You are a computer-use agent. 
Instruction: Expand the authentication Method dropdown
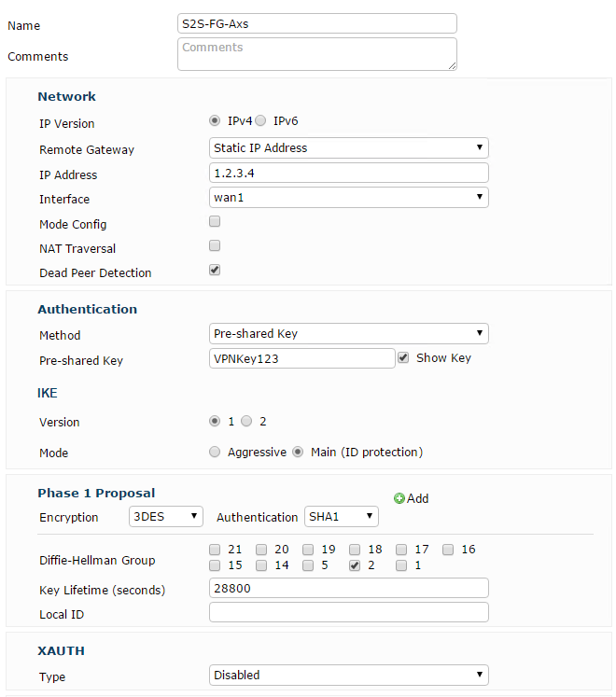point(349,333)
